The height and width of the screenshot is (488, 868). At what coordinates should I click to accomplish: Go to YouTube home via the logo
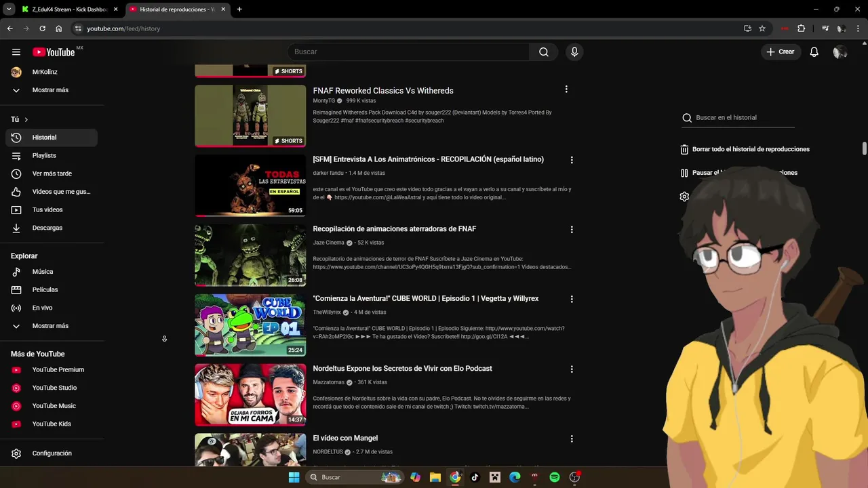(54, 52)
